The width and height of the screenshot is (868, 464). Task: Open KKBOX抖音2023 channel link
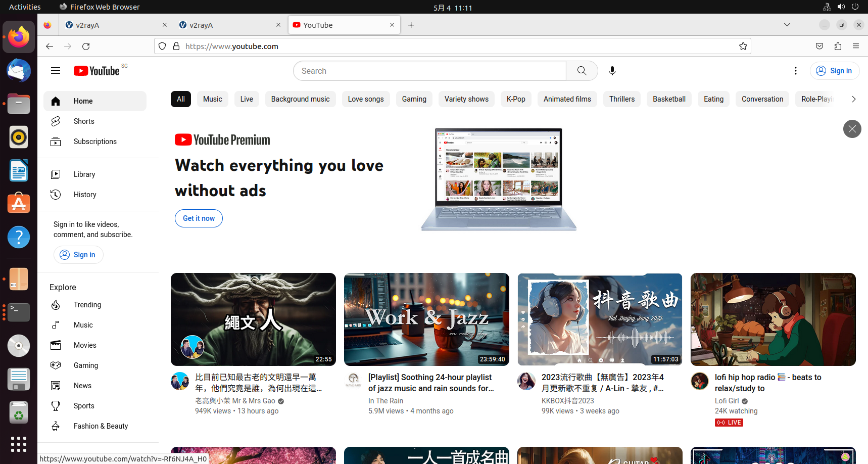[x=568, y=401]
